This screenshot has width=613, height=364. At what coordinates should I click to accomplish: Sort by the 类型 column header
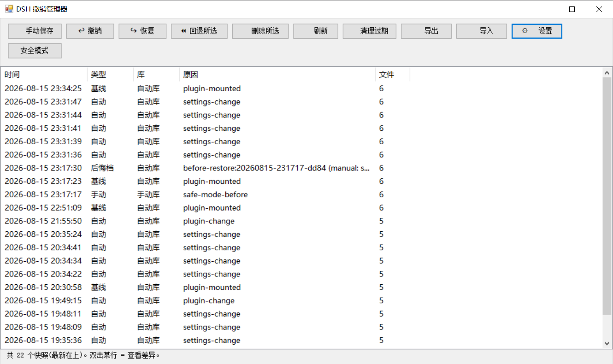(110, 75)
